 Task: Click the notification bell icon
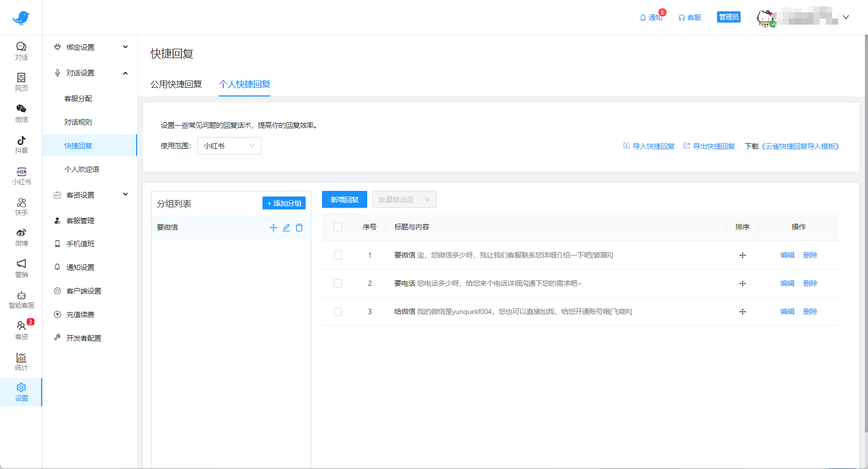(643, 17)
